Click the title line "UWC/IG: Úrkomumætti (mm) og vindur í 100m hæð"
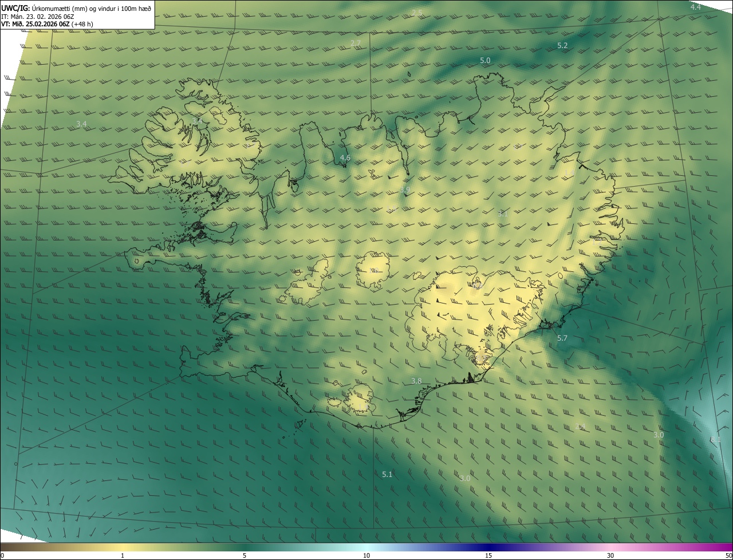The height and width of the screenshot is (560, 733). point(76,8)
